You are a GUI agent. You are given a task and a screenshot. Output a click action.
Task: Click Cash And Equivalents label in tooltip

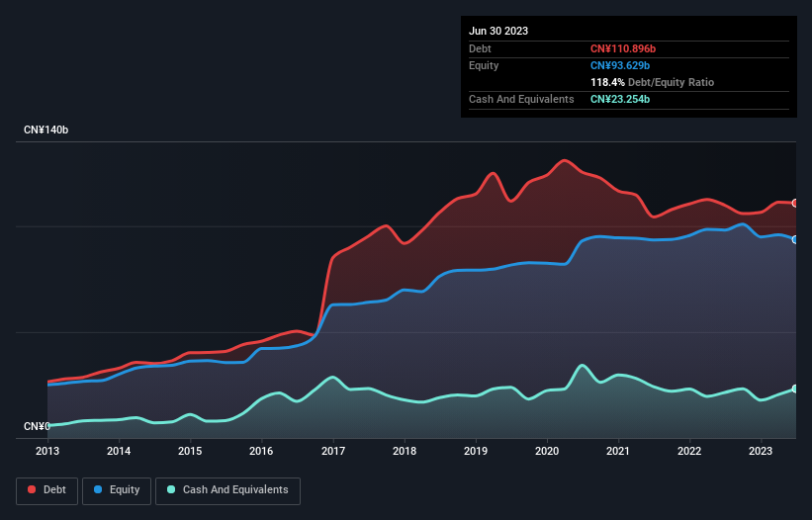(x=521, y=99)
